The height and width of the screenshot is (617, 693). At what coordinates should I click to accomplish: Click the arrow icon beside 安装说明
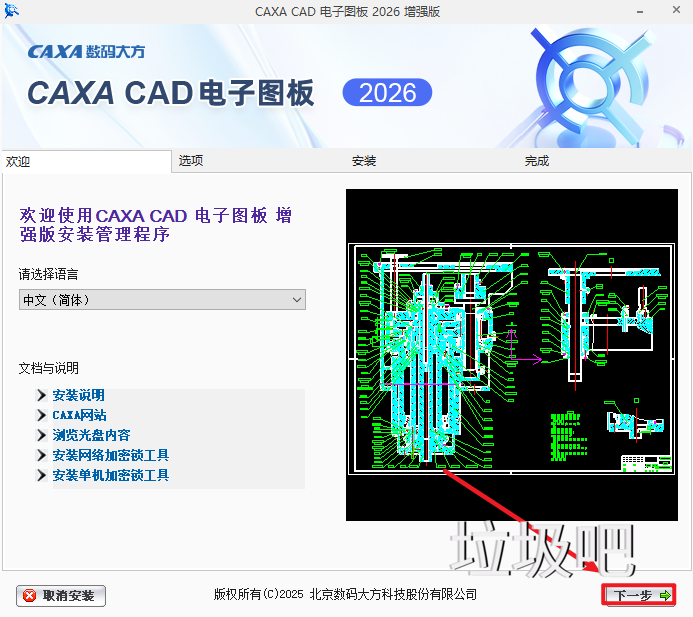(41, 396)
